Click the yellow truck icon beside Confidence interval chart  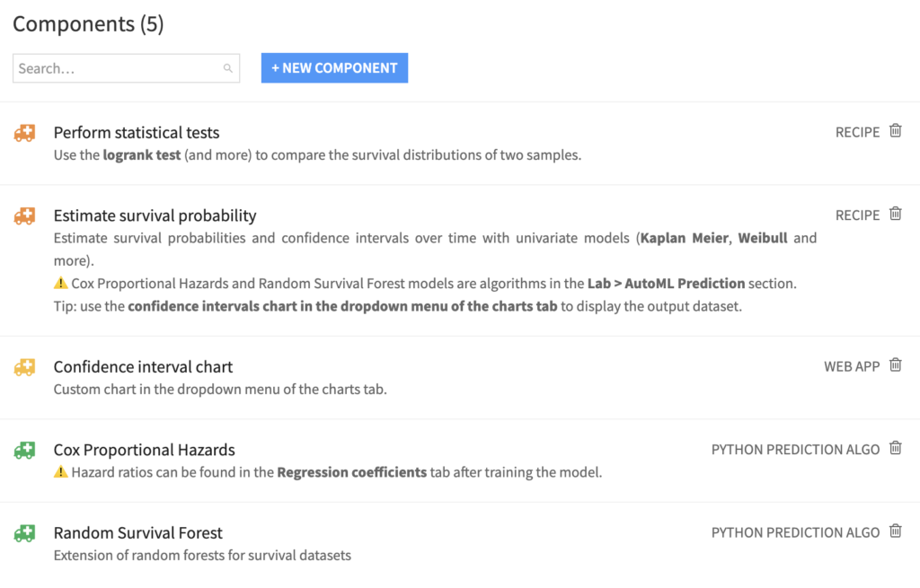click(x=22, y=366)
